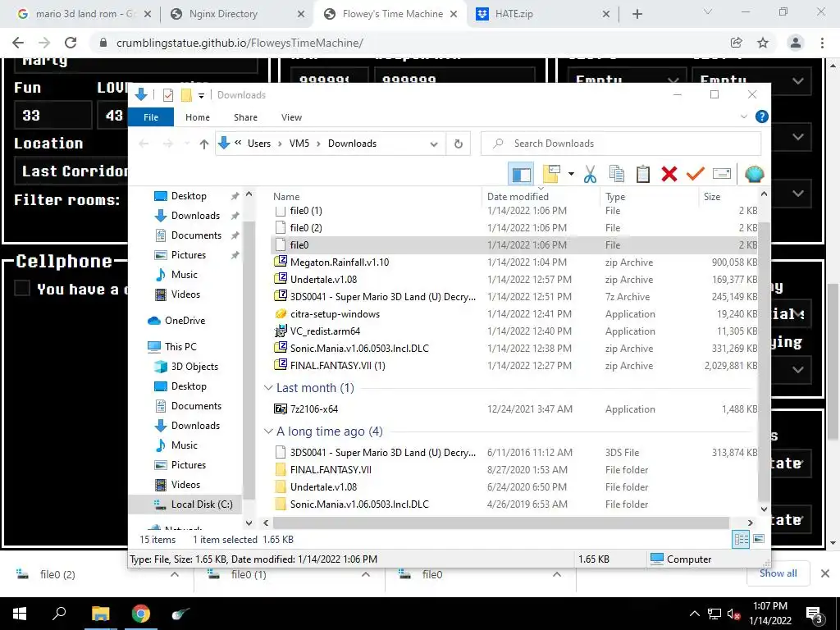840x630 pixels.
Task: Open Chrome from the taskbar
Action: tap(141, 614)
